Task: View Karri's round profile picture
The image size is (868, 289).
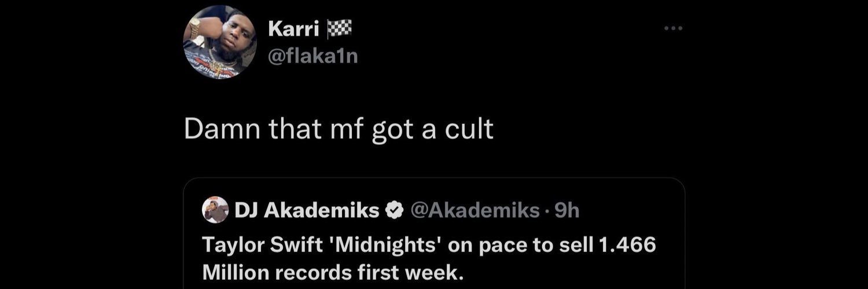Action: (x=220, y=42)
